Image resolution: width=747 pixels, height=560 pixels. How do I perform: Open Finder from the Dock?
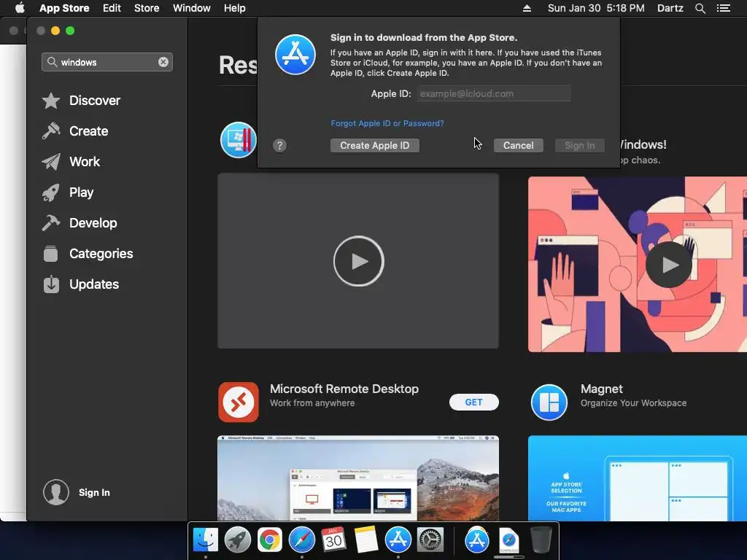(x=206, y=540)
